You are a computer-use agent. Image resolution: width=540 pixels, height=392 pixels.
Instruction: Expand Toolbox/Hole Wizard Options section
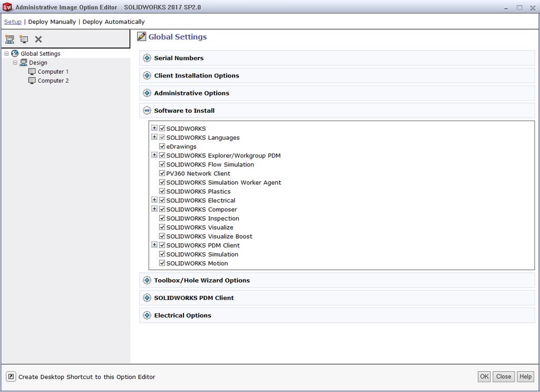coord(147,280)
